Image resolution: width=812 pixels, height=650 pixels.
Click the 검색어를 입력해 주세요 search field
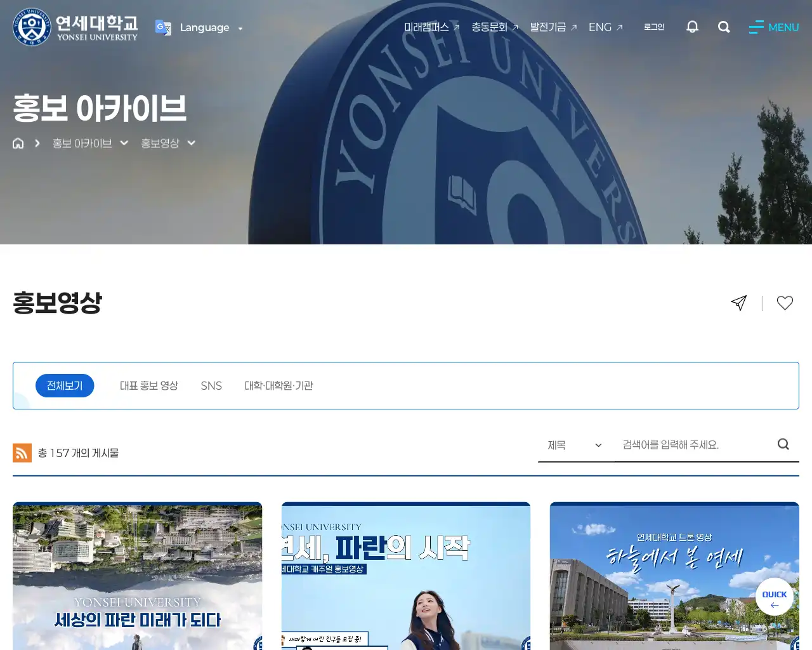695,445
